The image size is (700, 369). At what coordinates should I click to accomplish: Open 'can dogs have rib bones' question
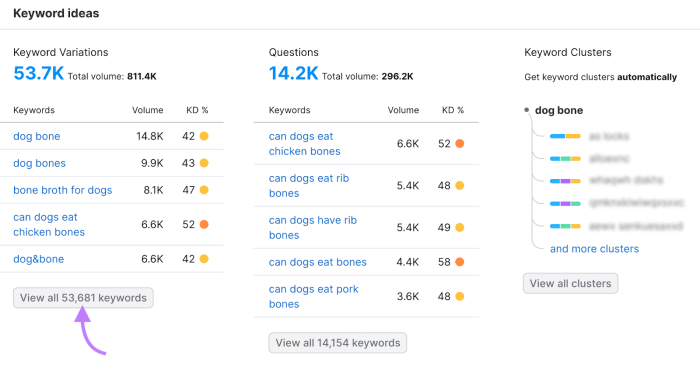(312, 228)
